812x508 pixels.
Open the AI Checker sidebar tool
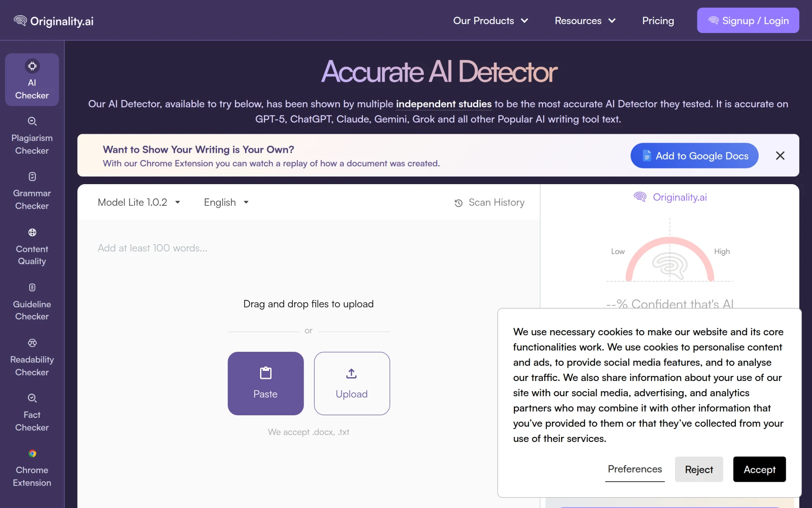point(32,80)
